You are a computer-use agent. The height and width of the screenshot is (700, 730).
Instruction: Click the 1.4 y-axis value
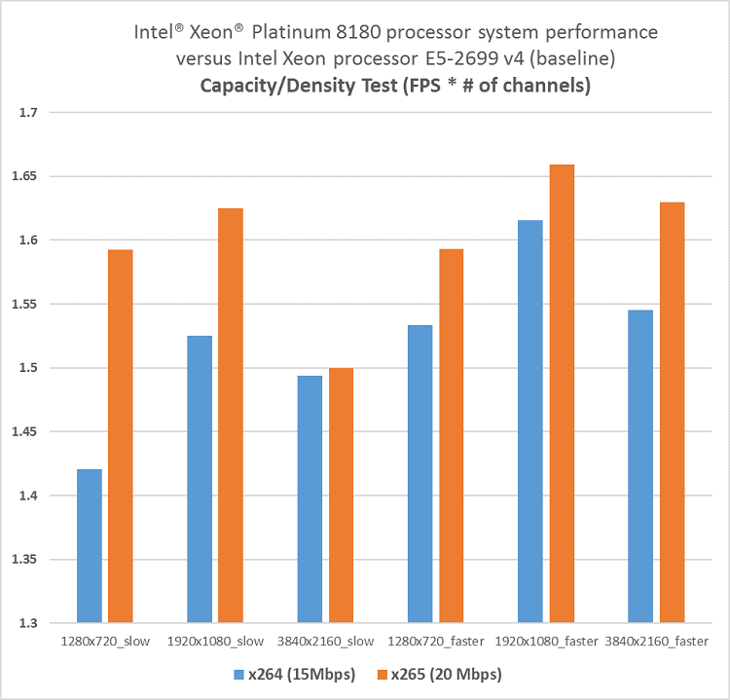(28, 496)
